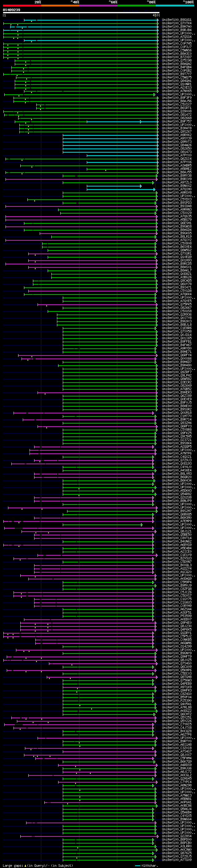Select hit label UniRef100_Q8J0X7

click(176, 754)
